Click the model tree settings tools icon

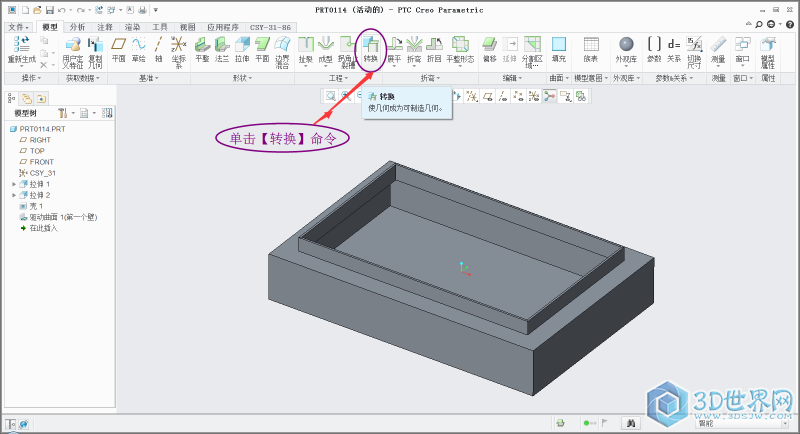click(62, 113)
